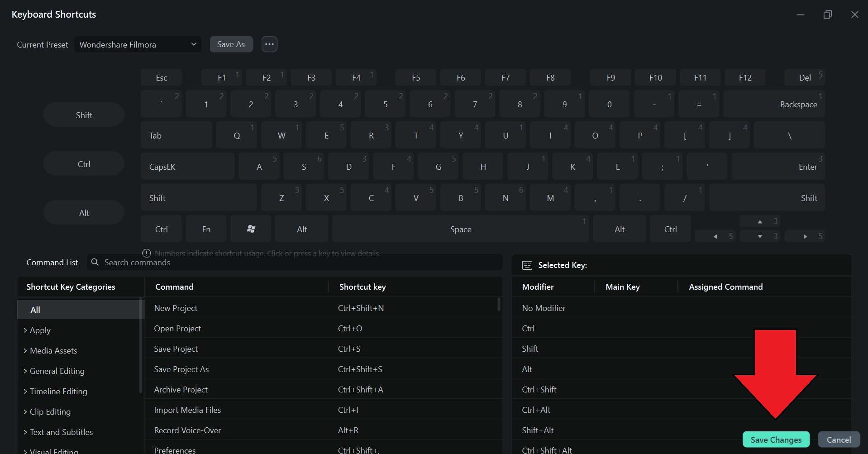The height and width of the screenshot is (454, 868).
Task: Select the Open Project command row
Action: point(323,328)
